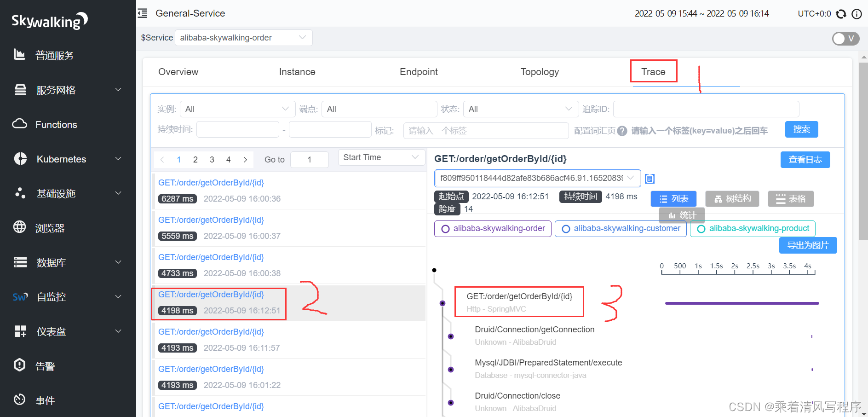Image resolution: width=868 pixels, height=417 pixels.
Task: Click the 标记 tag input field
Action: click(486, 131)
